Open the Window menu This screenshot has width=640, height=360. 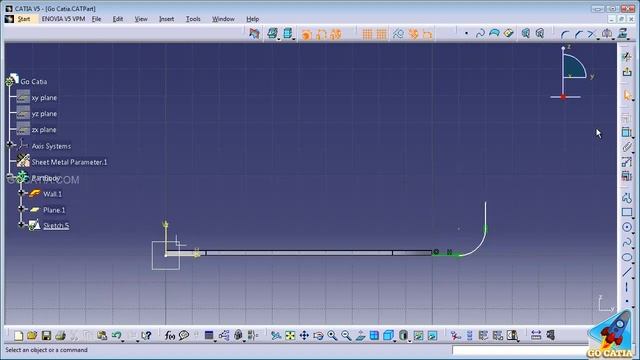coord(223,19)
